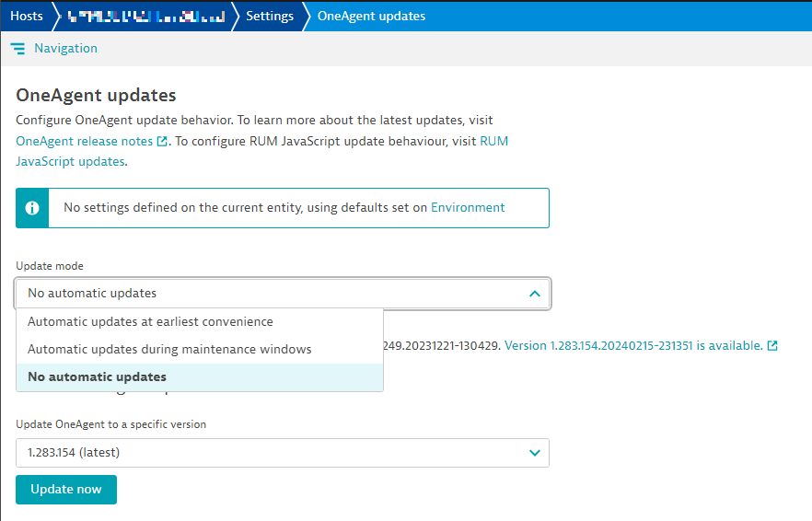Click the 'No settings defined' notice text
This screenshot has height=521, width=812.
point(284,208)
